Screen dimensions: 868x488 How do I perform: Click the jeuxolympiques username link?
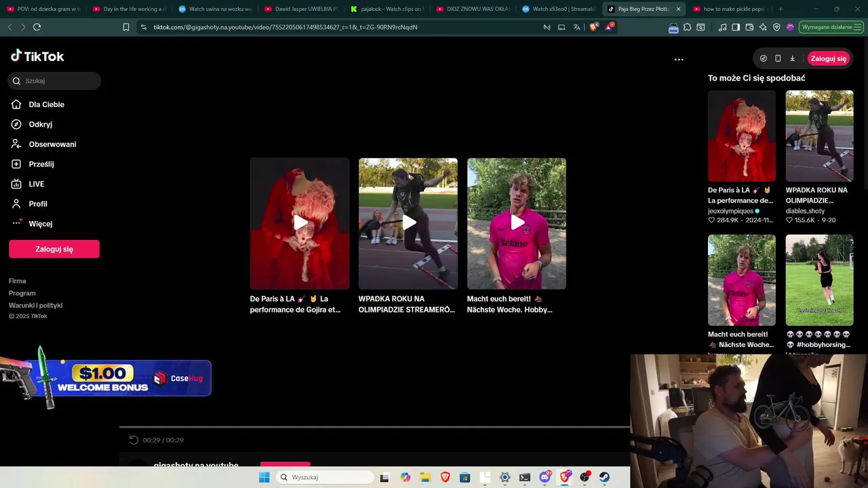(x=730, y=211)
